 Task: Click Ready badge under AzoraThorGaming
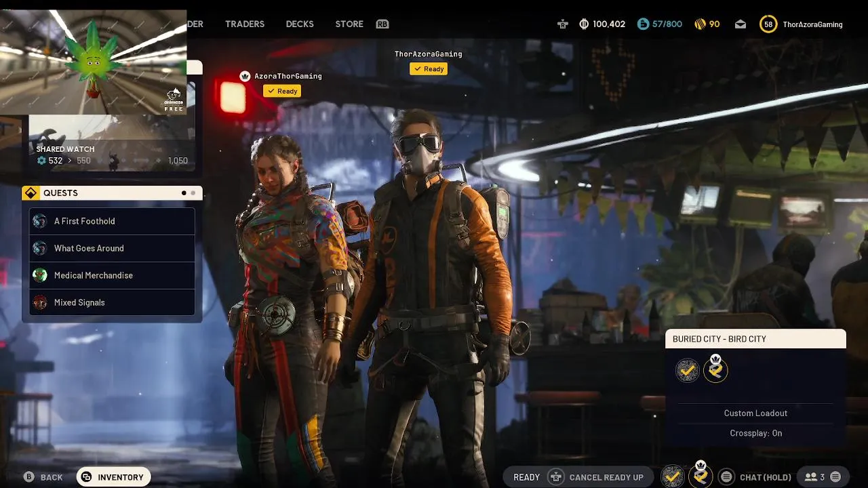point(282,91)
